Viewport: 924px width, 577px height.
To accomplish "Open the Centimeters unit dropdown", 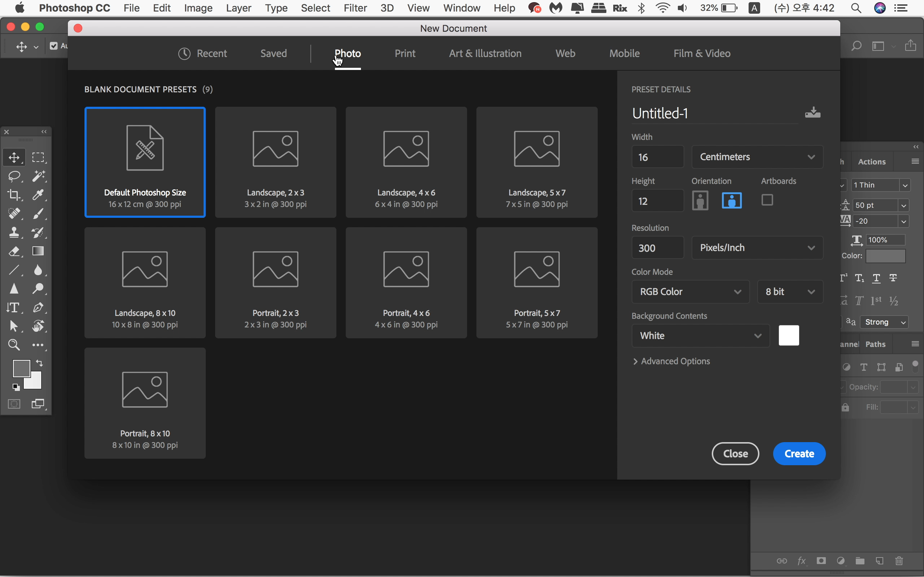I will (x=757, y=157).
